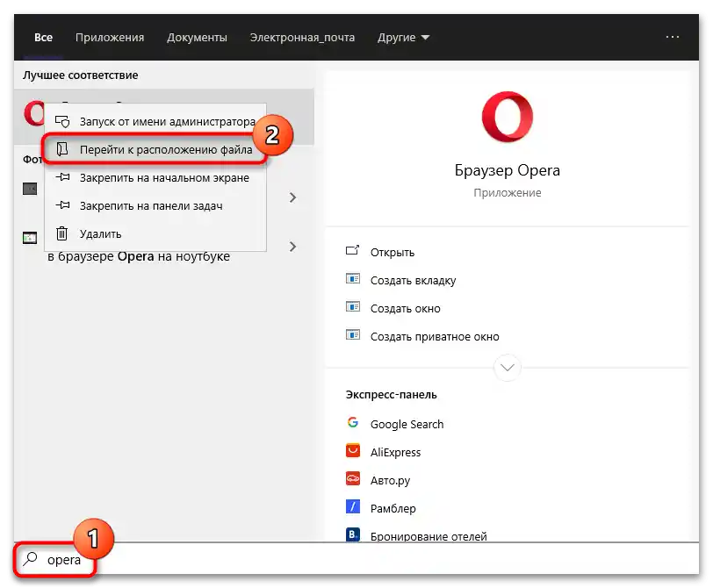Image resolution: width=713 pixels, height=588 pixels.
Task: Click the Создать приватное окно icon
Action: coord(352,335)
